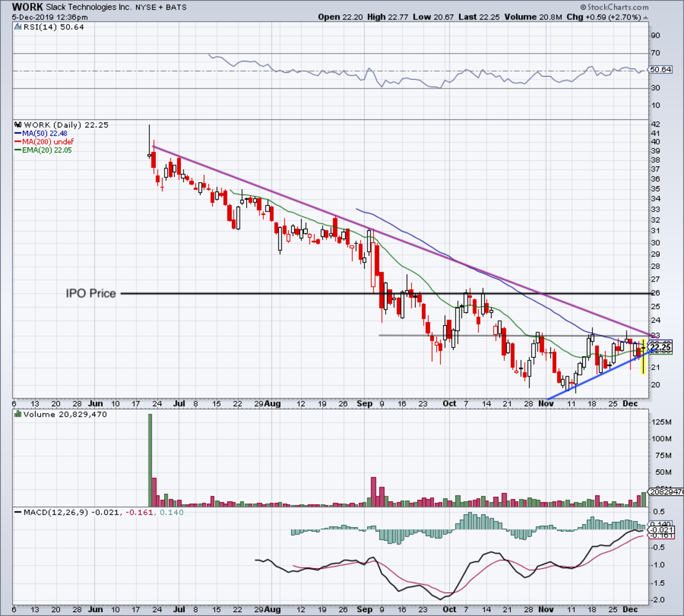Viewport: 684px width, 616px height.
Task: Click the -0.021 MACD value tag
Action: [x=661, y=530]
